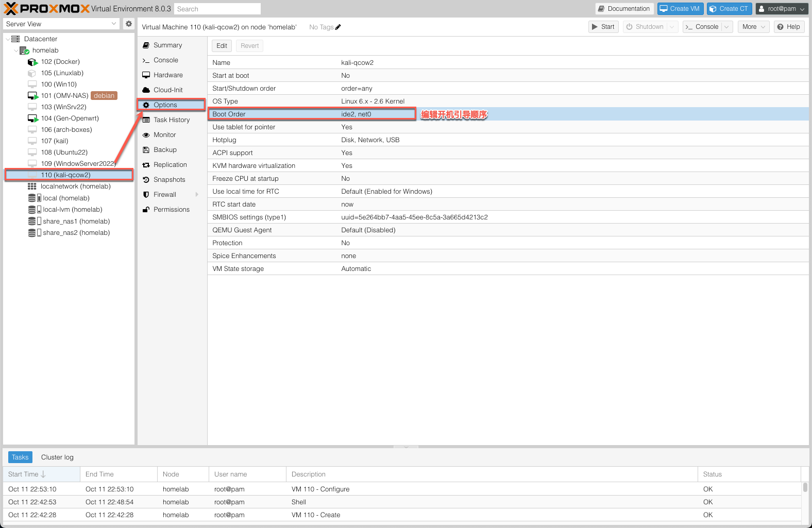Screen dimensions: 812x528
Task: Select the SMBIOS settings row
Action: (508, 217)
